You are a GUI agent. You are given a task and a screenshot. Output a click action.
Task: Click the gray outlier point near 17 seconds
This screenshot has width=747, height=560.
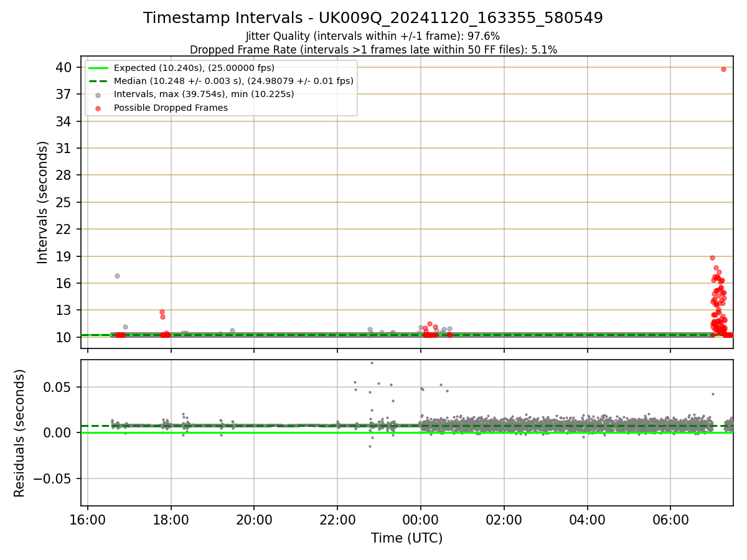click(x=117, y=276)
